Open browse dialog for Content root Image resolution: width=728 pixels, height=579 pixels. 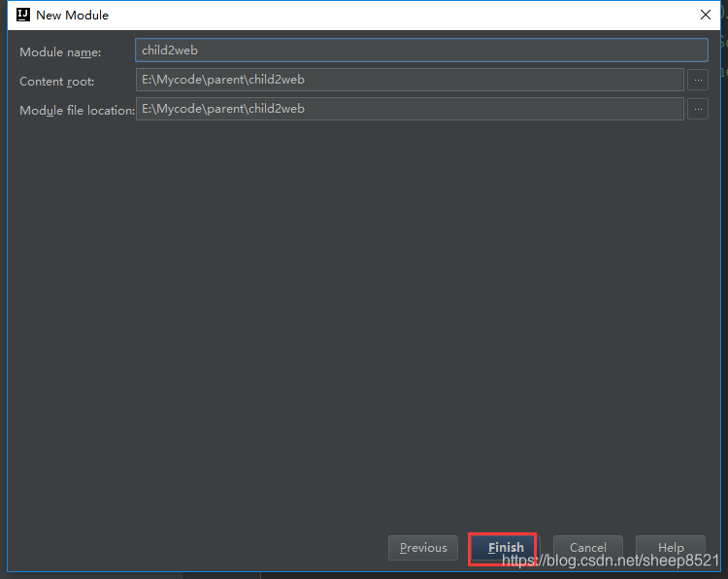point(697,80)
